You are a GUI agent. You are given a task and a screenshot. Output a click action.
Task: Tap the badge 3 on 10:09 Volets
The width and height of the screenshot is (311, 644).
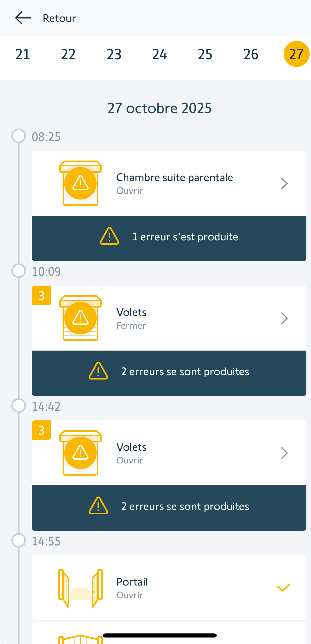(41, 296)
